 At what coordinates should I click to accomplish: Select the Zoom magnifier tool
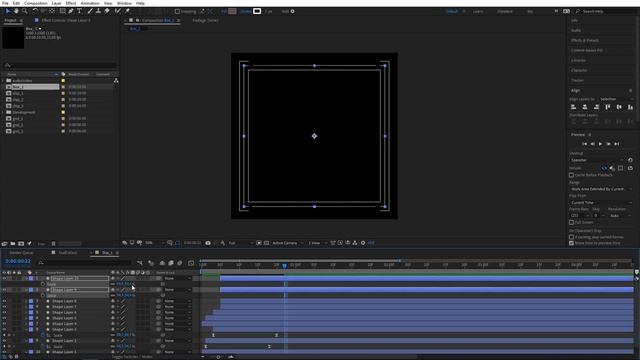coord(25,11)
